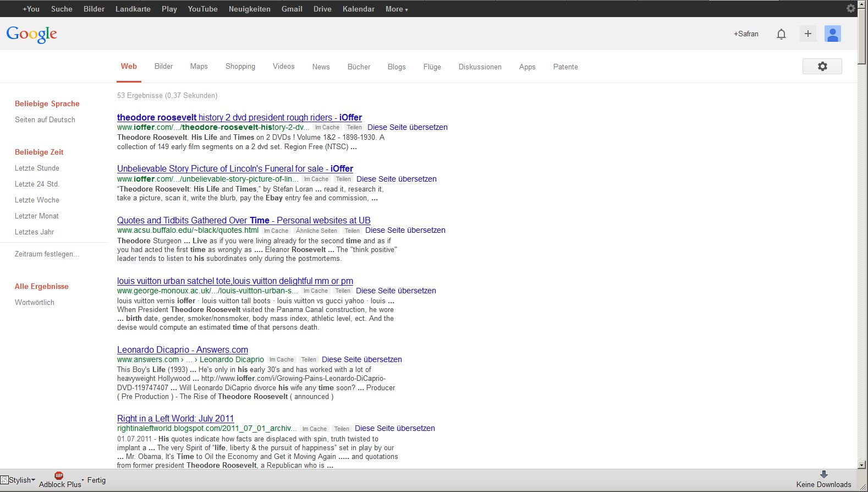Screen dimensions: 868x492
Task: Open Bilder in the top black bar
Action: pyautogui.click(x=94, y=9)
